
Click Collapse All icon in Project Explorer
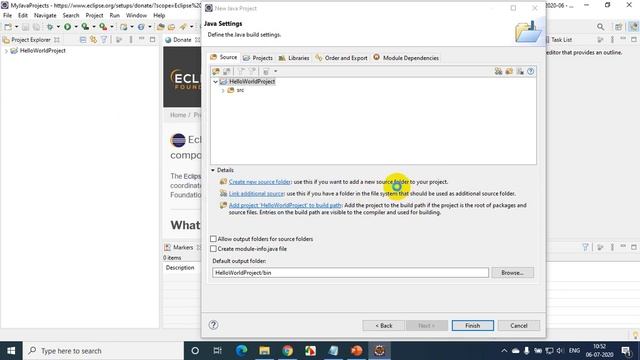tap(83, 40)
